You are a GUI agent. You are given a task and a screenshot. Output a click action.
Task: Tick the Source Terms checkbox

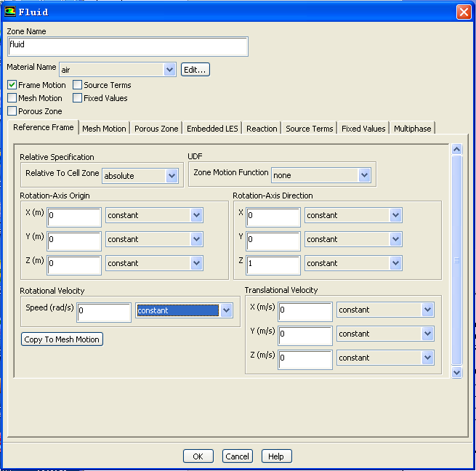[78, 85]
